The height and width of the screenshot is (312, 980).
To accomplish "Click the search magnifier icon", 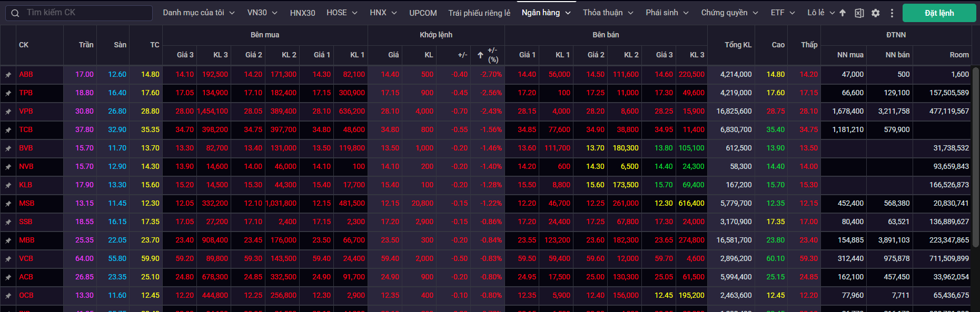I will tap(15, 13).
